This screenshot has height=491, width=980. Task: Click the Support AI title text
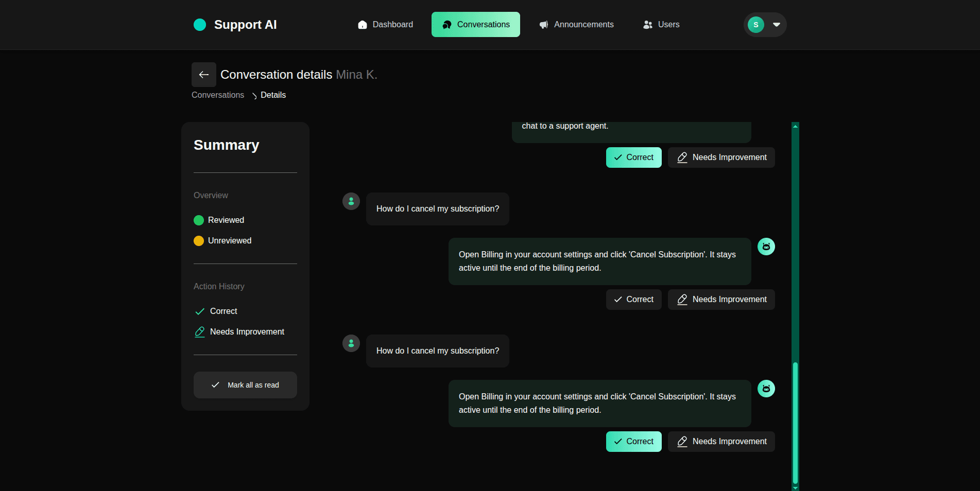(245, 25)
